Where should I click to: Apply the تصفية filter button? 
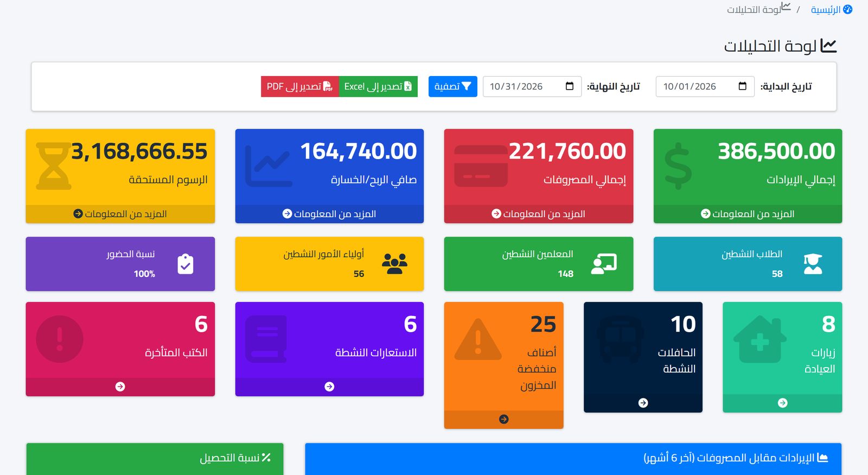(x=452, y=86)
